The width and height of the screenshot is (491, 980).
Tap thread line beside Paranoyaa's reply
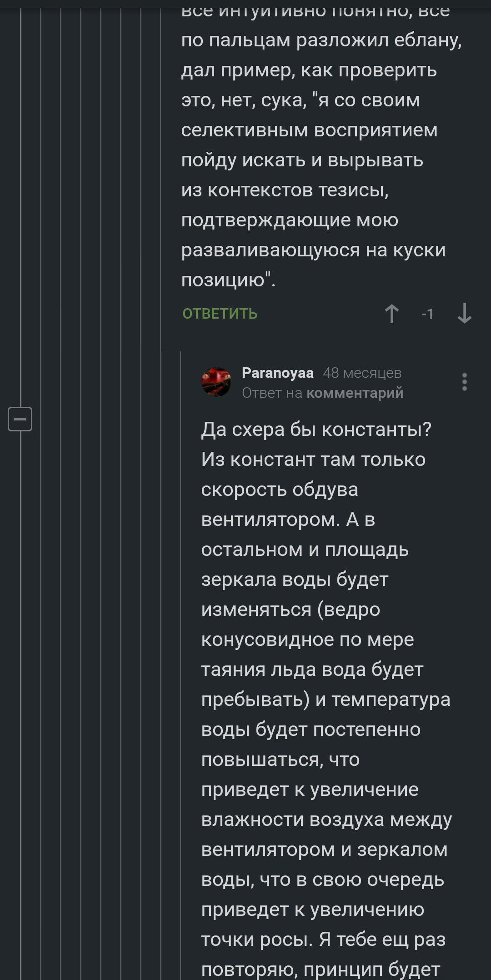point(180,636)
